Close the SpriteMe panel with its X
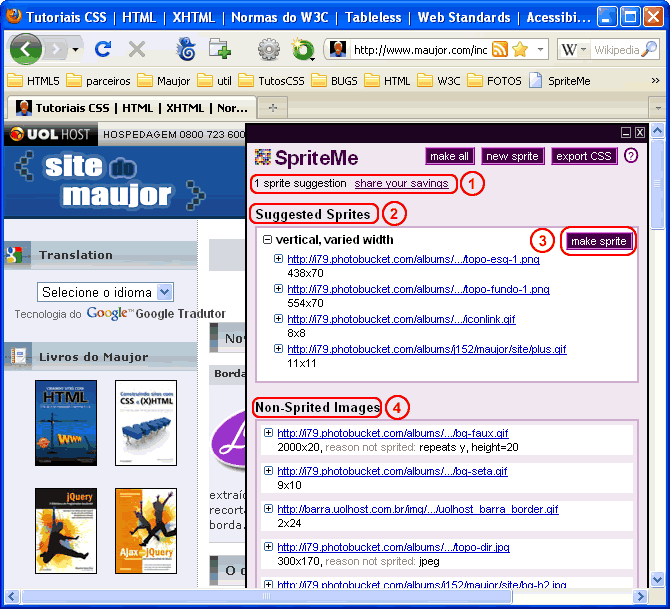 tap(640, 132)
